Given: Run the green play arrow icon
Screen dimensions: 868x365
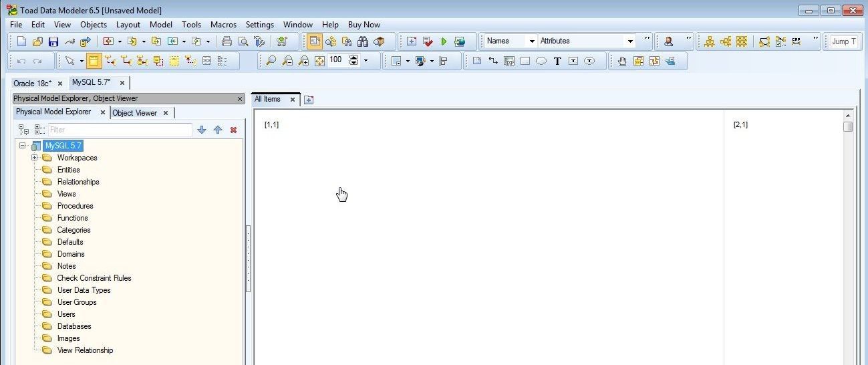Looking at the screenshot, I should point(444,41).
